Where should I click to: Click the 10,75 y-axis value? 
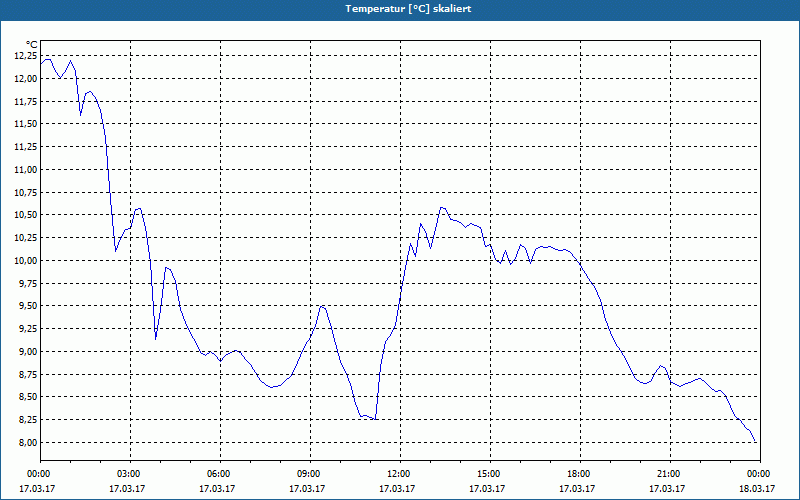click(26, 192)
